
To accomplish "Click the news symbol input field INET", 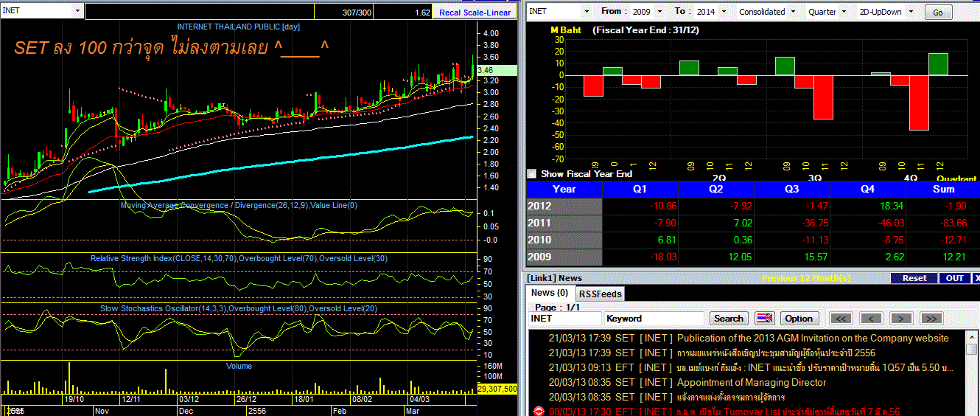I will (564, 319).
